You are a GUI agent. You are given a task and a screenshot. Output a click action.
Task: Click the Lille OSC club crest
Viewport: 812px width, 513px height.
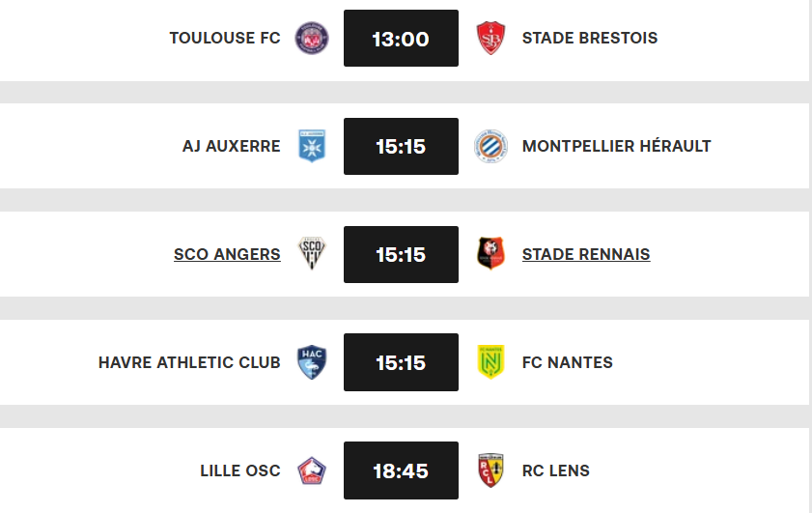point(312,470)
